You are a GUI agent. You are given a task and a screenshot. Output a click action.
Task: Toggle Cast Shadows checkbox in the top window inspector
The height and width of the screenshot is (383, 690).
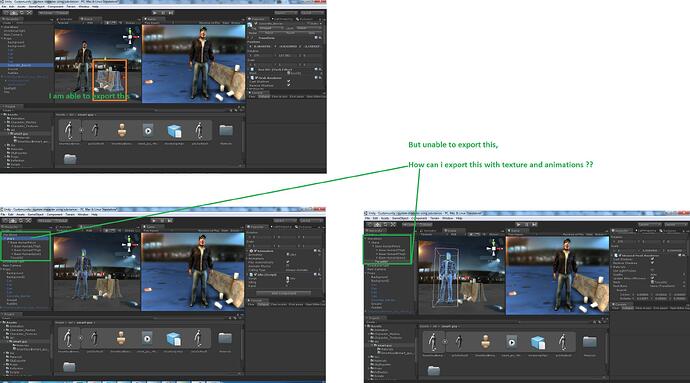288,81
